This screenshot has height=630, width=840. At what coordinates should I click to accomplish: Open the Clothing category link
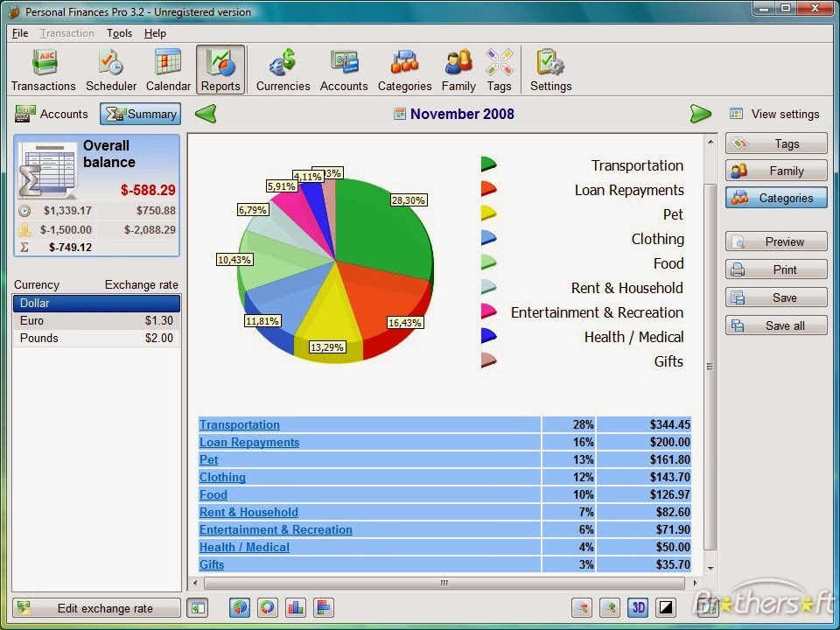point(222,477)
